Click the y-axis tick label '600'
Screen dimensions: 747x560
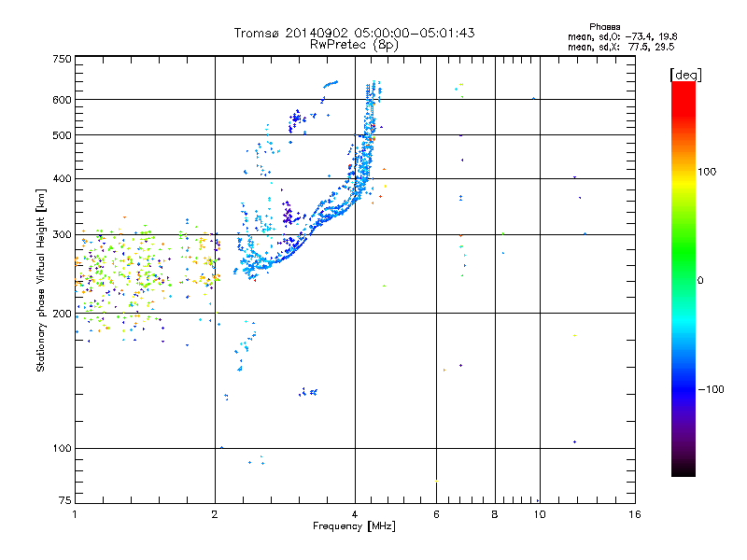pos(62,100)
